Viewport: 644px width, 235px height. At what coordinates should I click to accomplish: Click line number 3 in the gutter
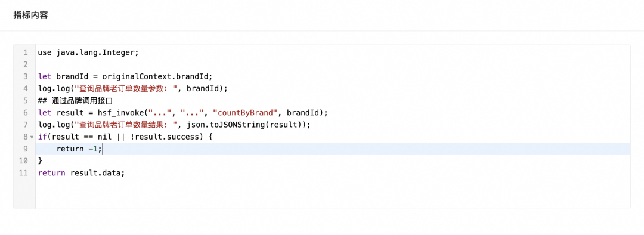(26, 76)
